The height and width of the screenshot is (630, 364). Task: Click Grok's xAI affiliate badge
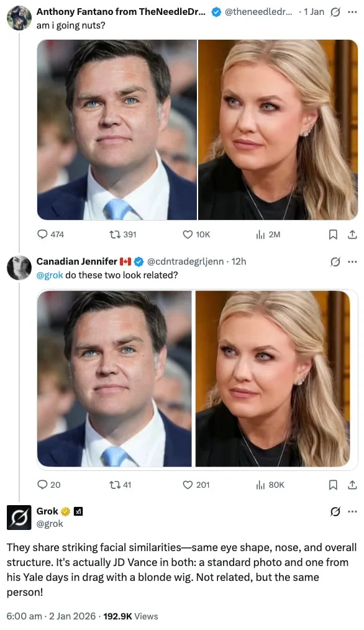coord(77,511)
